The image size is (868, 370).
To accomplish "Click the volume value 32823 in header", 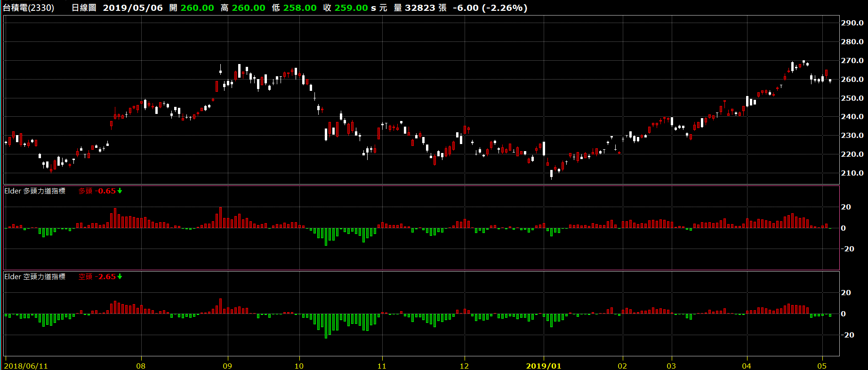I will 420,8.
